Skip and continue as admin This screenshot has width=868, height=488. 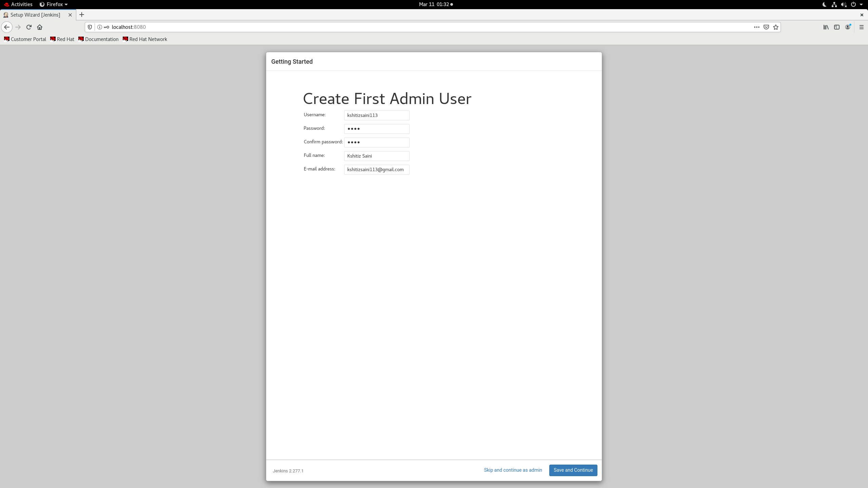tap(513, 470)
